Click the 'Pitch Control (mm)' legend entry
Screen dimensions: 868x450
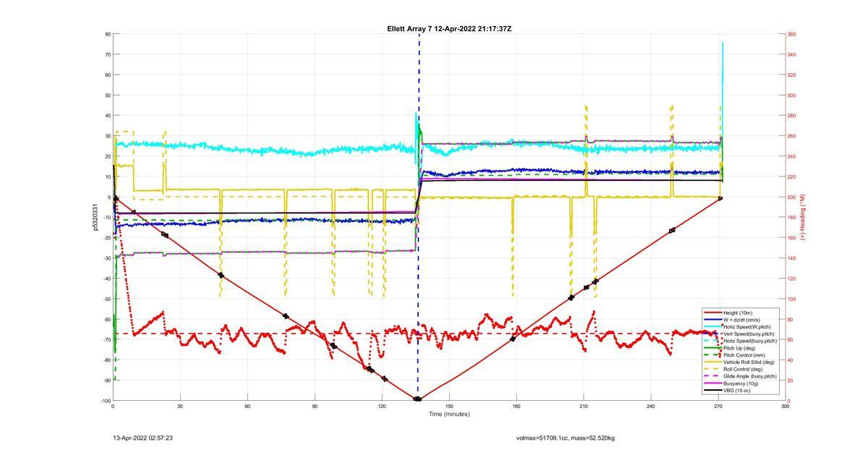744,355
